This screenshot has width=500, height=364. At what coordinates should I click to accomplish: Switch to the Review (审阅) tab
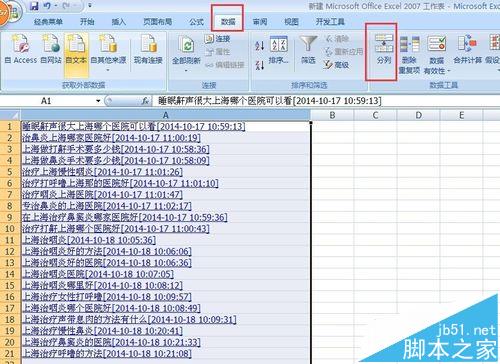(x=260, y=22)
